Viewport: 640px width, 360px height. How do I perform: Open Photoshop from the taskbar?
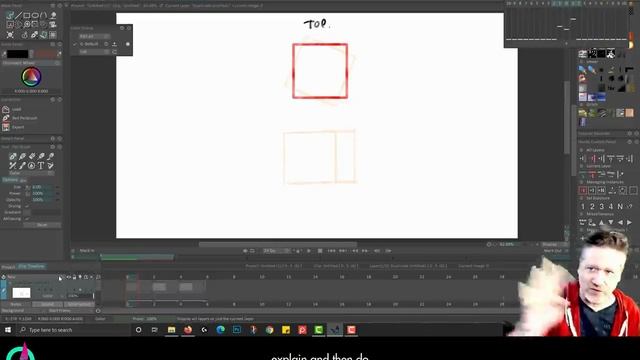[x=237, y=330]
